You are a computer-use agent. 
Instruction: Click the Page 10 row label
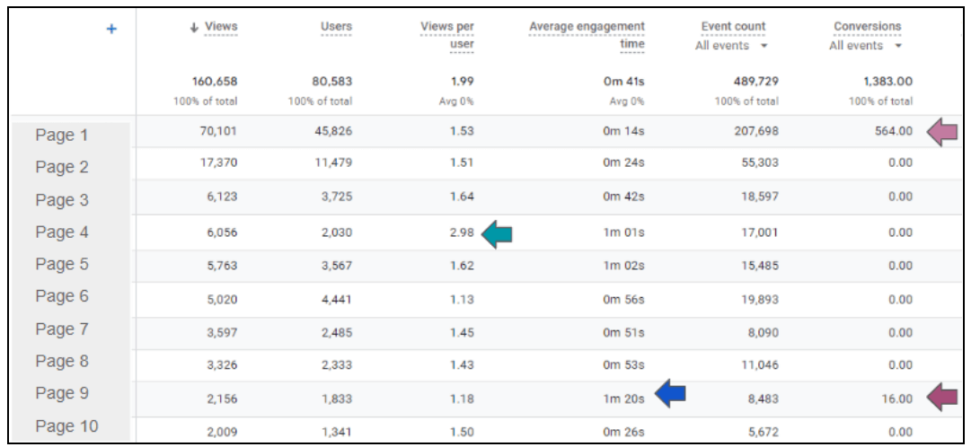point(66,426)
